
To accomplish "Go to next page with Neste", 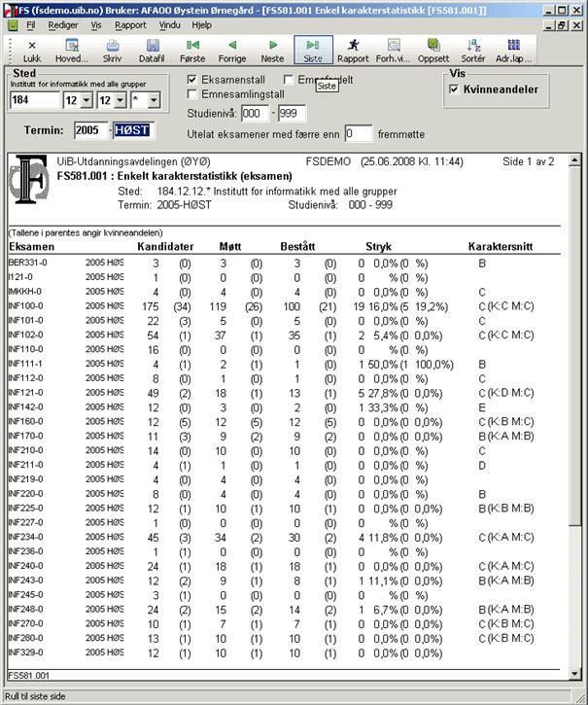I will 272,51.
